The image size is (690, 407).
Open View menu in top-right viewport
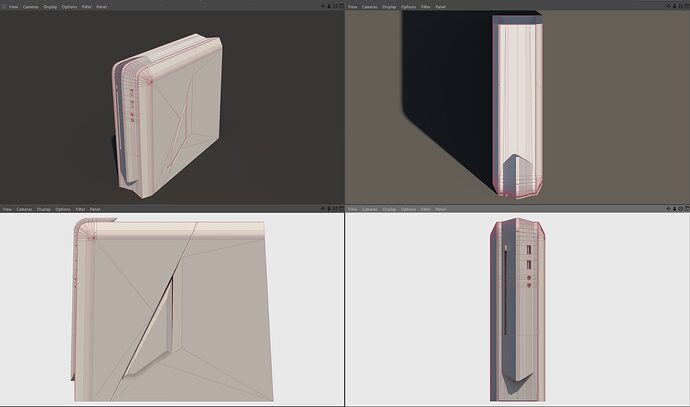[352, 7]
